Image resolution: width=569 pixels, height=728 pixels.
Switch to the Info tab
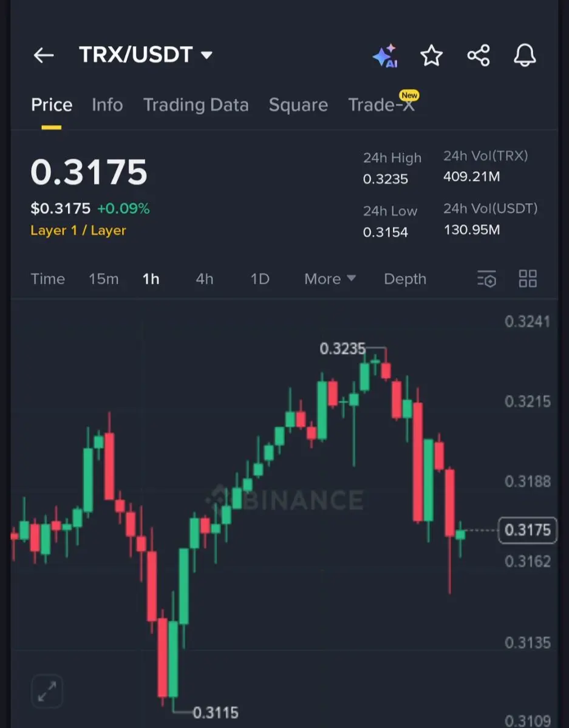tap(107, 105)
